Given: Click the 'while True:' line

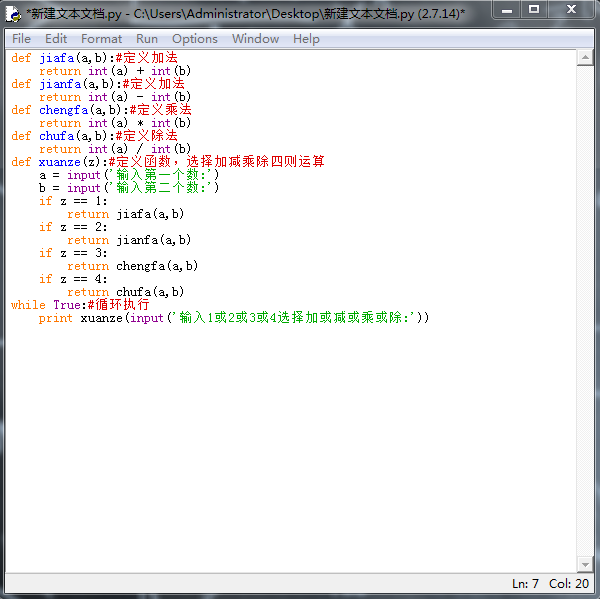Looking at the screenshot, I should pyautogui.click(x=80, y=305).
